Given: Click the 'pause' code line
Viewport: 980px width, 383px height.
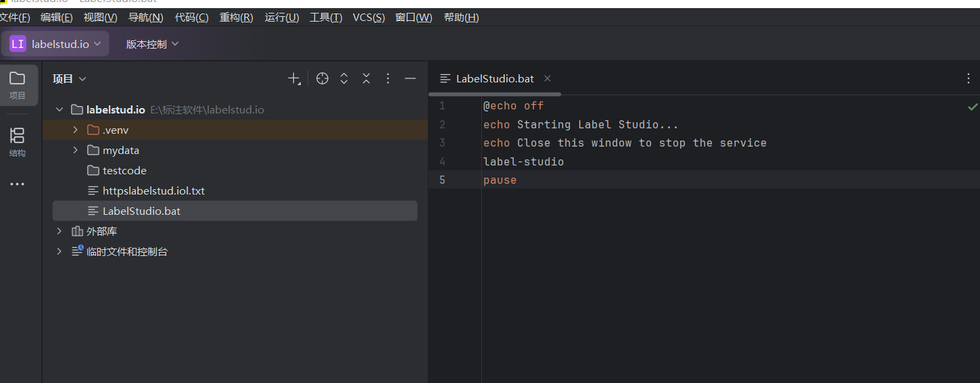Looking at the screenshot, I should click(x=500, y=180).
